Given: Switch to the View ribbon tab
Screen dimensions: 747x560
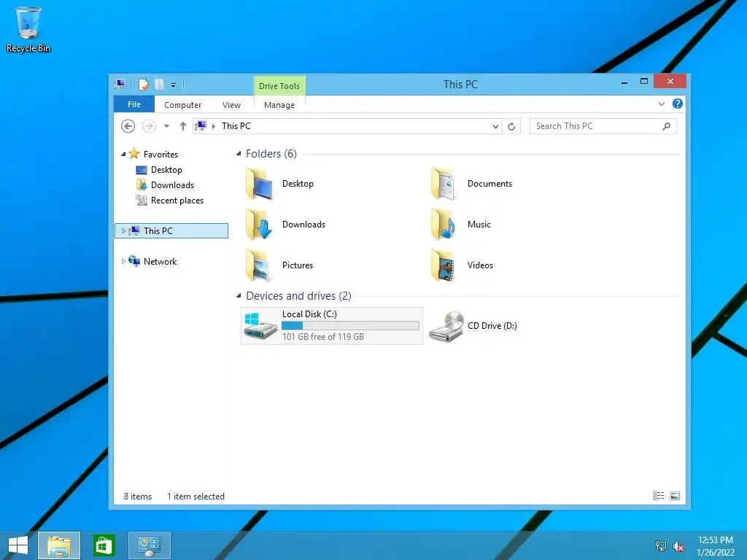Looking at the screenshot, I should (x=231, y=105).
